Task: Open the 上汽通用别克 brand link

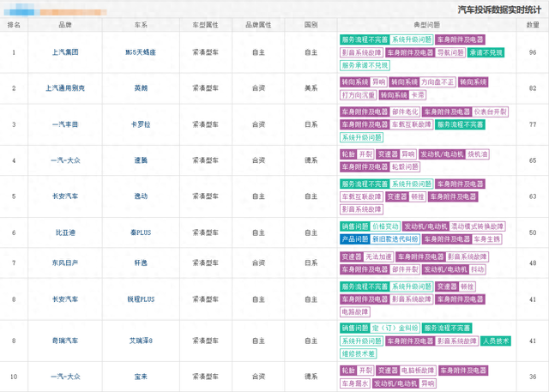Action: pyautogui.click(x=65, y=88)
